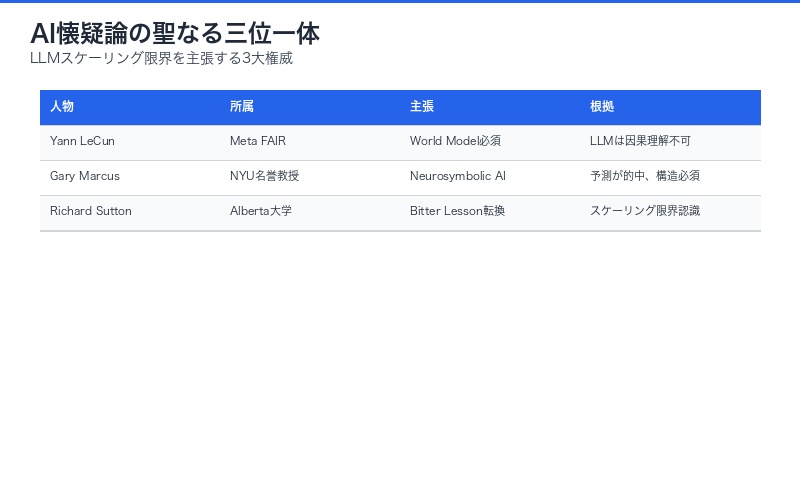The width and height of the screenshot is (800, 500).
Task: Click the 人物 column header
Action: point(62,107)
